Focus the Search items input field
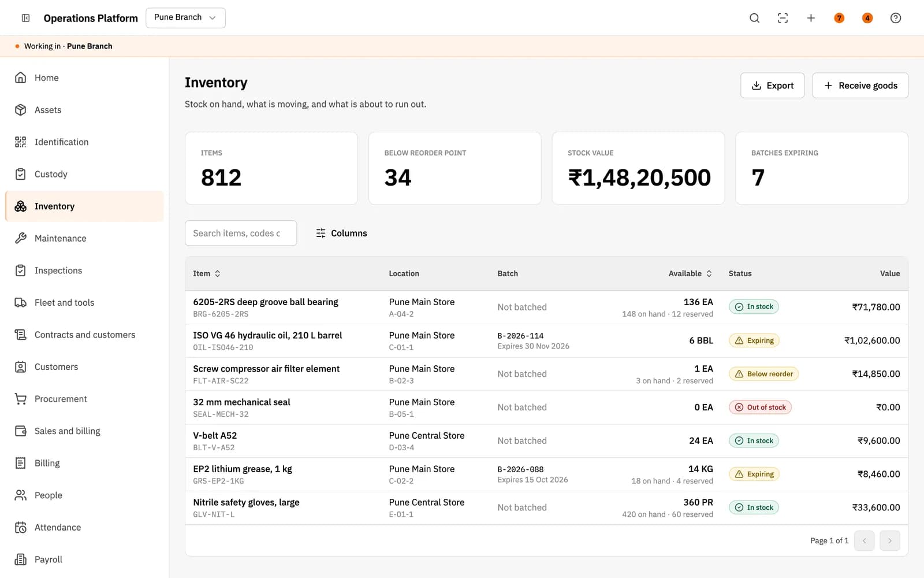The height and width of the screenshot is (578, 924). pos(241,233)
